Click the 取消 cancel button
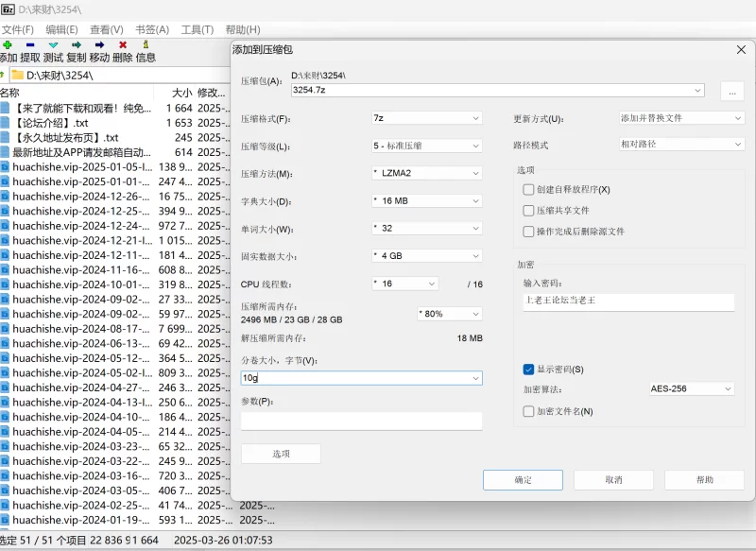The height and width of the screenshot is (551, 756). 613,480
